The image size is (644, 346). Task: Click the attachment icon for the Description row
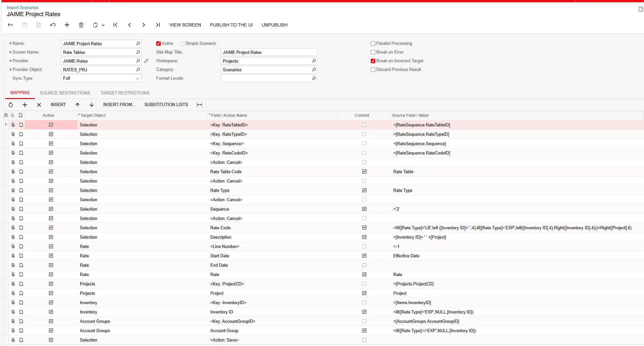click(x=13, y=237)
